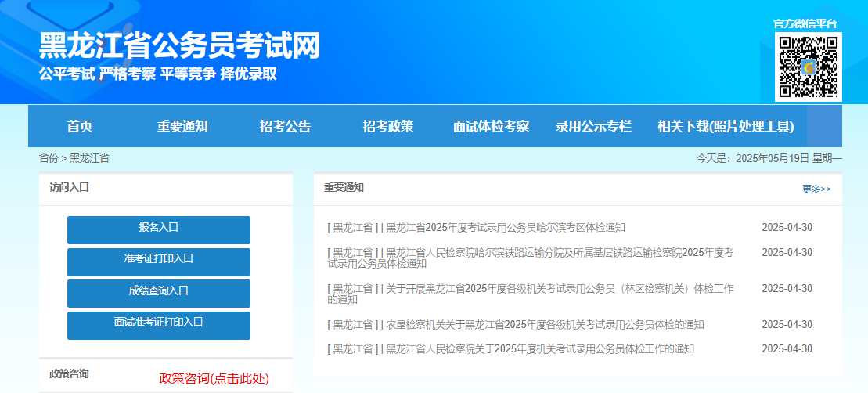Click the official WeChat QR code image
The image size is (868, 393).
808,67
